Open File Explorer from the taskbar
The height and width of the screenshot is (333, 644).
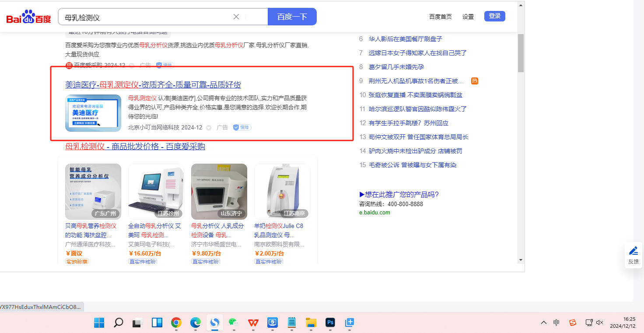click(311, 323)
